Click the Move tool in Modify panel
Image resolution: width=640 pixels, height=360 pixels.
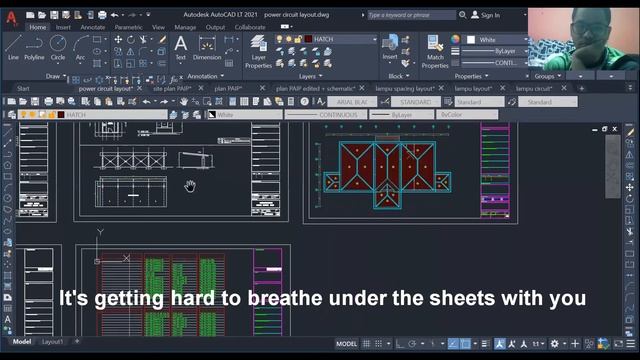(x=118, y=39)
